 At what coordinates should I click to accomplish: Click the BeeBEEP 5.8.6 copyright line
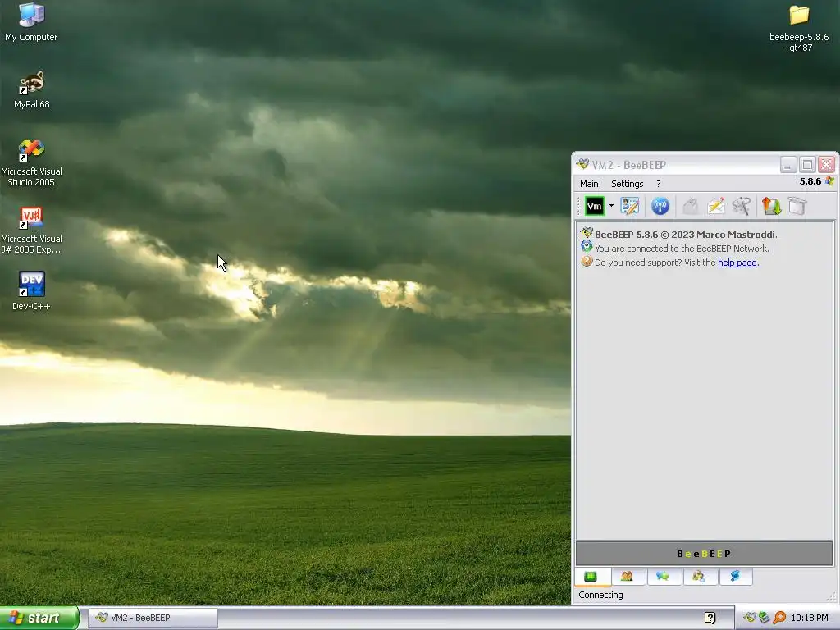tap(686, 234)
